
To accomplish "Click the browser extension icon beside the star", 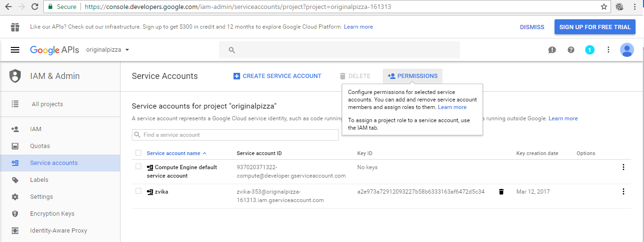I will click(620, 7).
